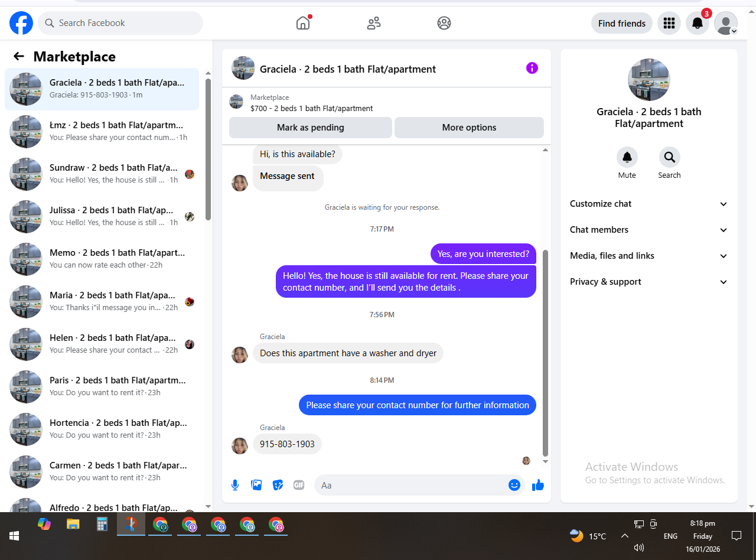Go back with the Marketplace arrow

pyautogui.click(x=19, y=56)
